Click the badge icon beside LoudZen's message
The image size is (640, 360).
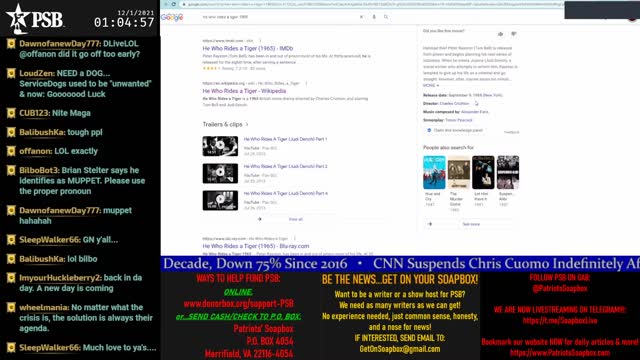coord(11,73)
